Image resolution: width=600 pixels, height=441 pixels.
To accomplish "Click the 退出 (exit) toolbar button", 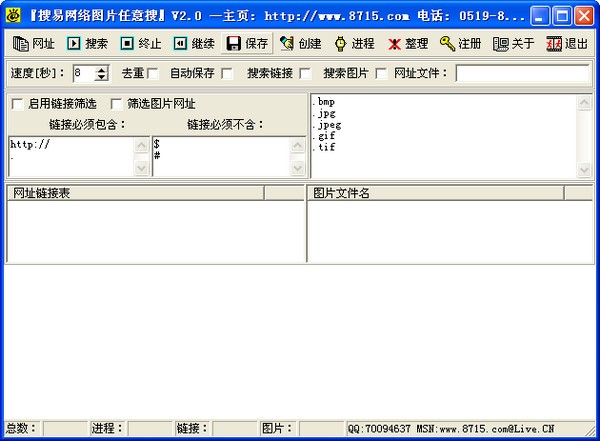I will pos(567,43).
